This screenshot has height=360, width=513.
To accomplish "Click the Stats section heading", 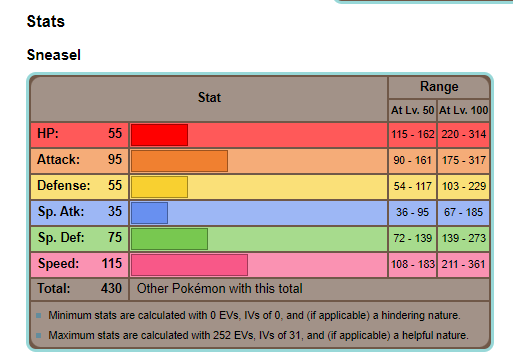I will point(46,21).
